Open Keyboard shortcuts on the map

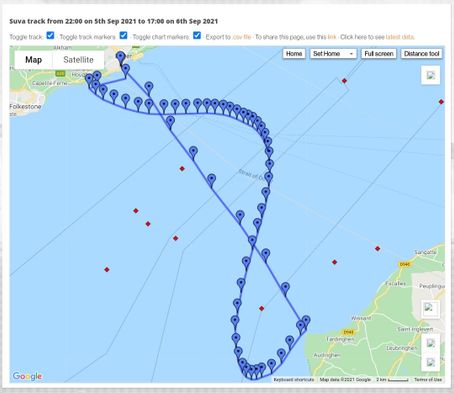tap(294, 380)
